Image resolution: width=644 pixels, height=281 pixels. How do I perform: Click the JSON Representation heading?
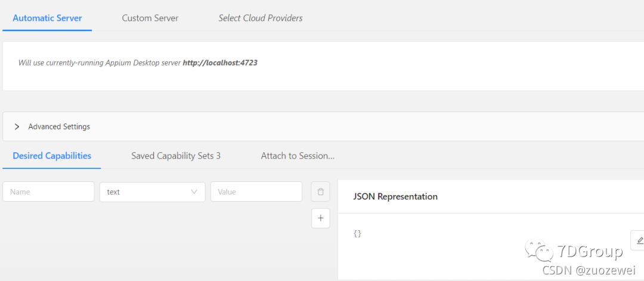point(395,196)
